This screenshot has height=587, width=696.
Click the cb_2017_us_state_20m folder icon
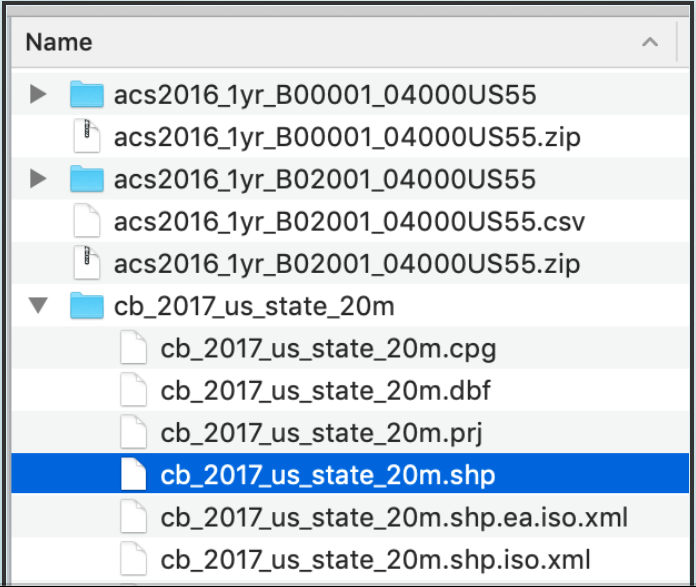coord(88,307)
